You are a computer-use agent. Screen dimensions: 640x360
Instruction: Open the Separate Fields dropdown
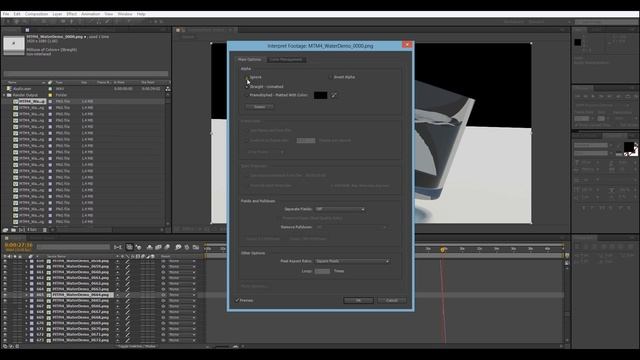point(340,209)
